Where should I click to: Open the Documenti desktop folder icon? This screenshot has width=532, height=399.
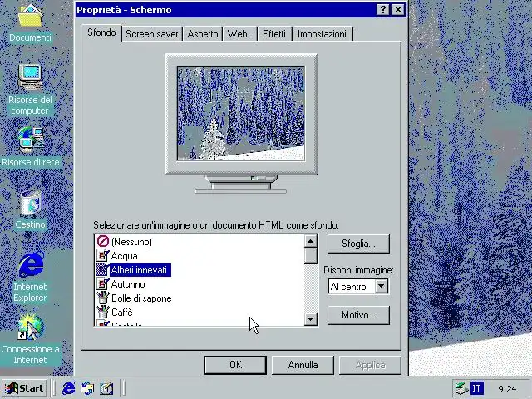[x=30, y=17]
